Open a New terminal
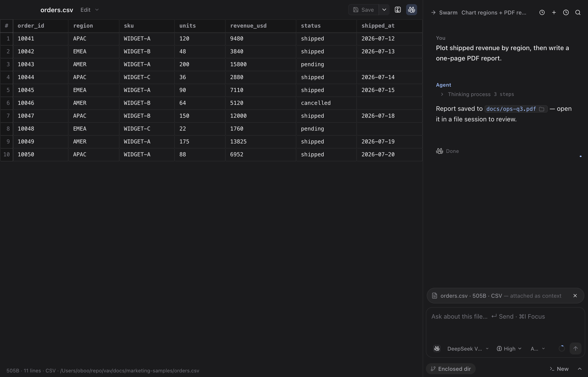The image size is (588, 377). click(559, 369)
